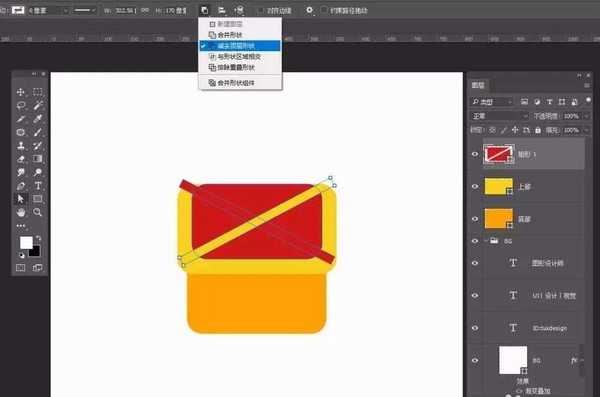
Task: Select the Eyedropper tool
Action: pos(38,119)
